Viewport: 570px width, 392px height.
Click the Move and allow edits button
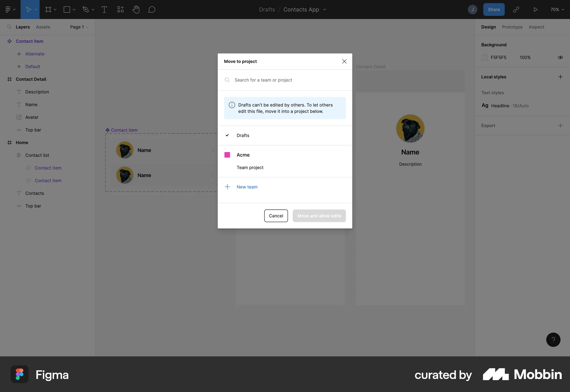[x=319, y=216]
